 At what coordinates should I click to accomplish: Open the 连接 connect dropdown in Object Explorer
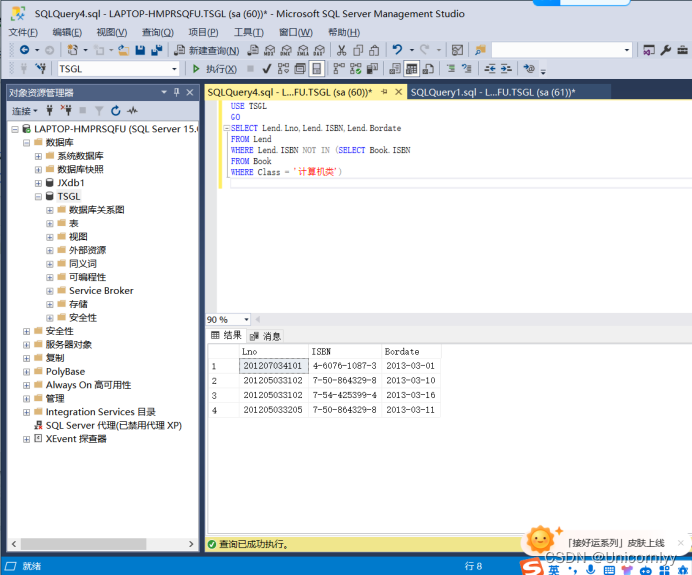pos(25,111)
